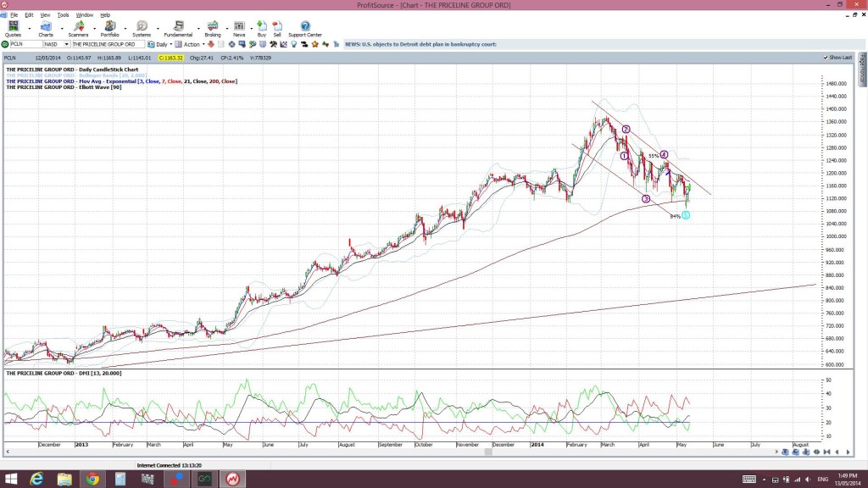Image resolution: width=868 pixels, height=488 pixels.
Task: Click the light bulb icon in chart toolbar
Action: click(294, 44)
